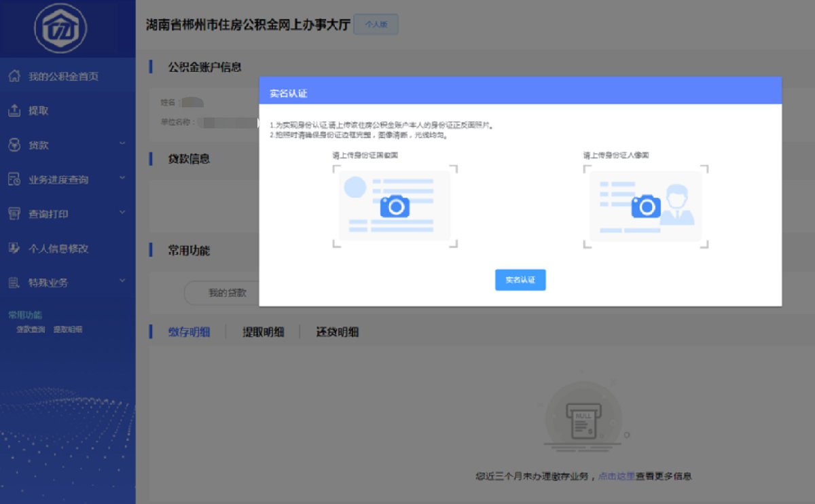Switch to the 提取明细 tab
The width and height of the screenshot is (815, 504).
click(264, 332)
